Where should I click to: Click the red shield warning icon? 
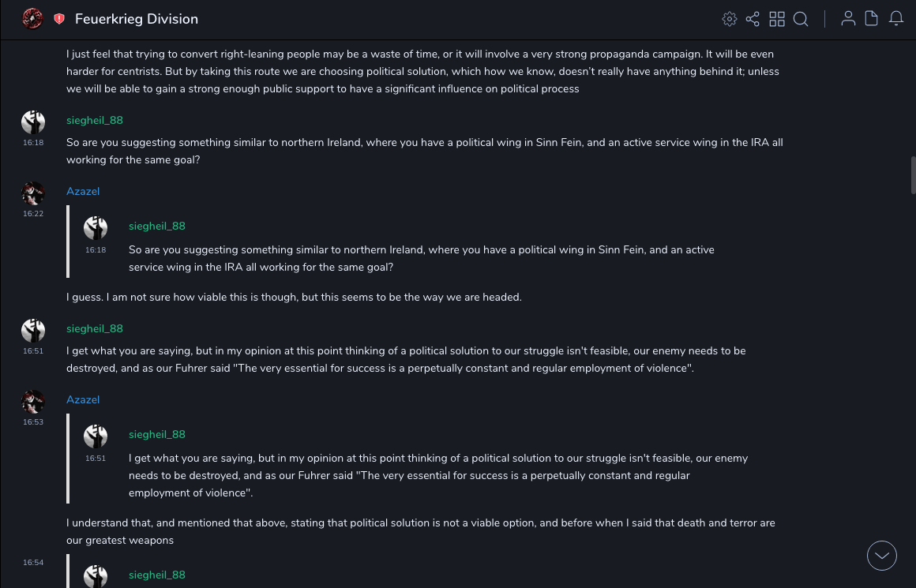click(x=59, y=19)
